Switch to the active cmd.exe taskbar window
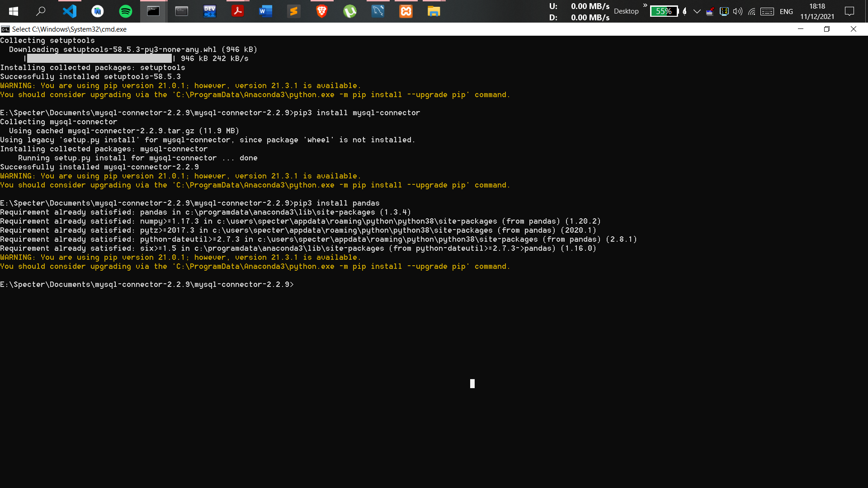The height and width of the screenshot is (488, 868). [153, 11]
